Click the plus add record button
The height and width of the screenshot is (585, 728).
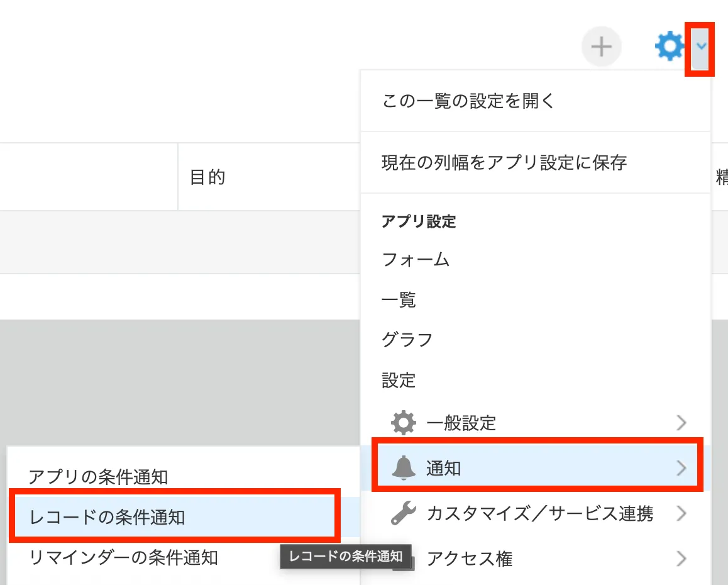pos(601,47)
